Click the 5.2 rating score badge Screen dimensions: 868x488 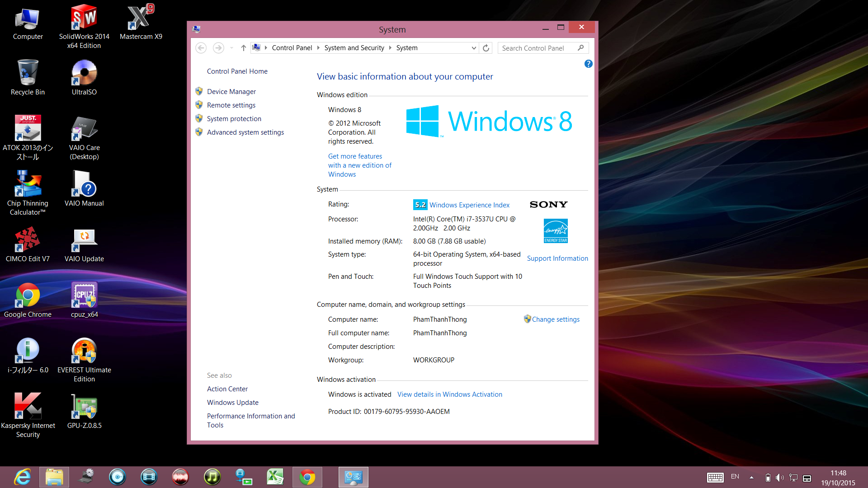click(x=420, y=205)
